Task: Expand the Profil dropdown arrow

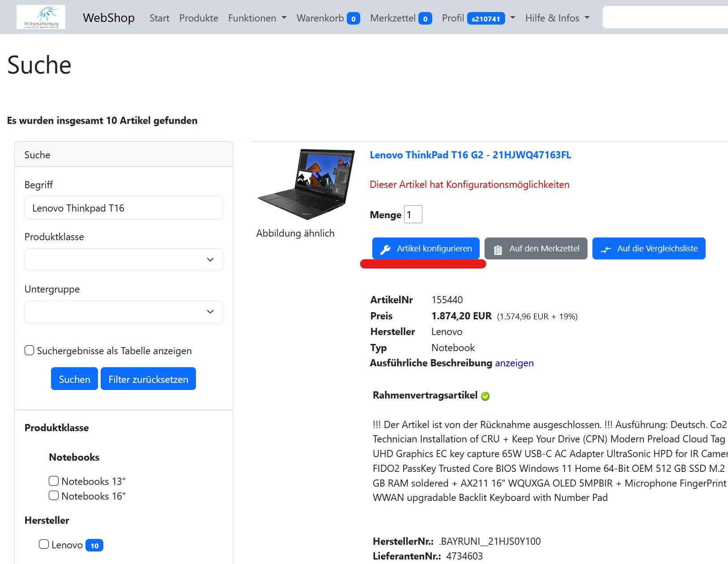Action: point(513,18)
